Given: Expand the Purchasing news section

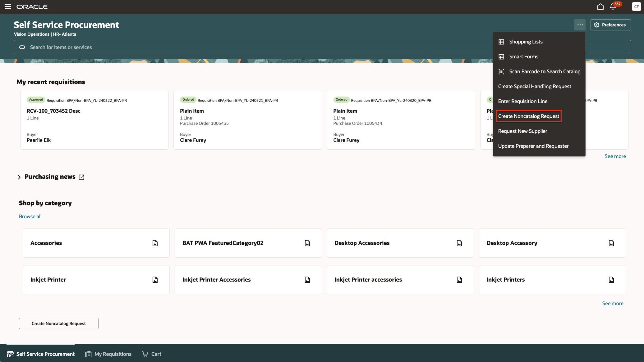Looking at the screenshot, I should pyautogui.click(x=19, y=177).
